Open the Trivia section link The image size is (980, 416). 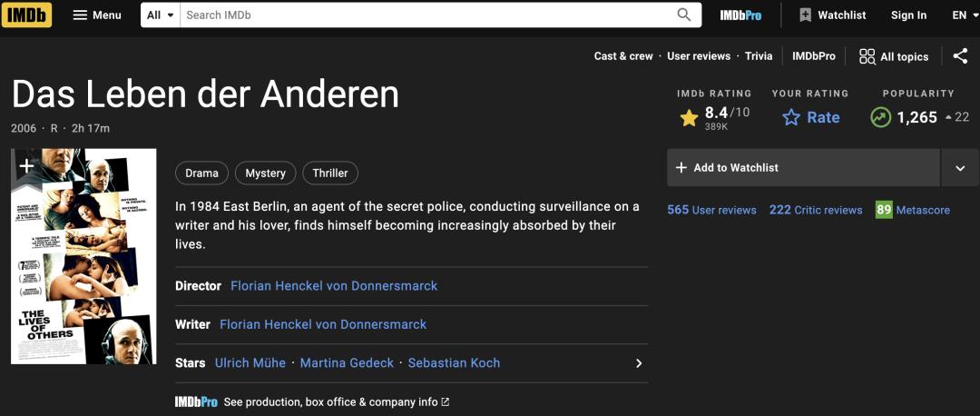(x=759, y=56)
